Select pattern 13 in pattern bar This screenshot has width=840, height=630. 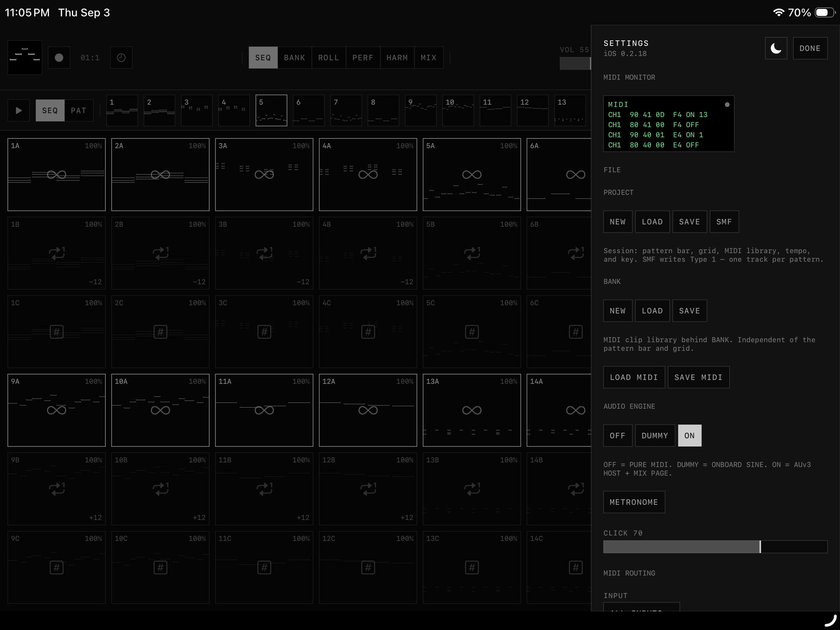pos(570,110)
